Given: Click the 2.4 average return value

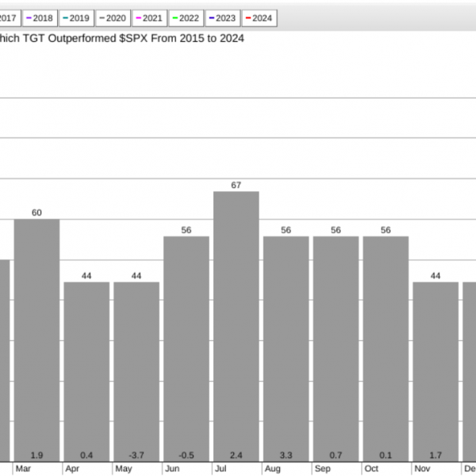Looking at the screenshot, I should (x=236, y=455).
